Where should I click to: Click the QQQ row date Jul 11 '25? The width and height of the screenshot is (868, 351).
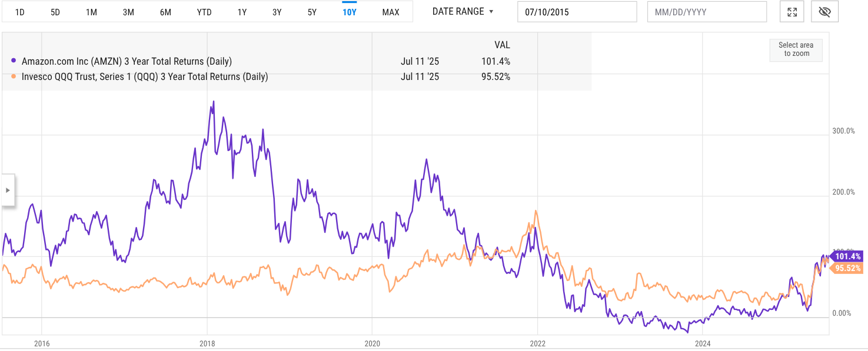coord(420,76)
